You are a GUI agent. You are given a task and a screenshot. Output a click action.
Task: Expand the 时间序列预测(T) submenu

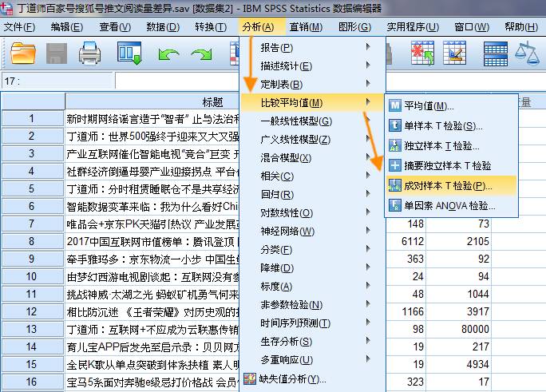click(x=312, y=323)
